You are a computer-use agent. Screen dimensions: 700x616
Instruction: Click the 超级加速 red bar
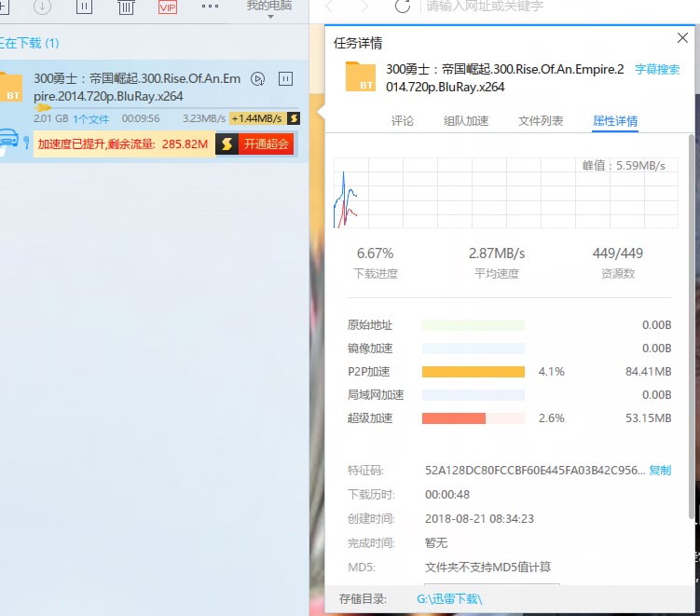coord(454,418)
